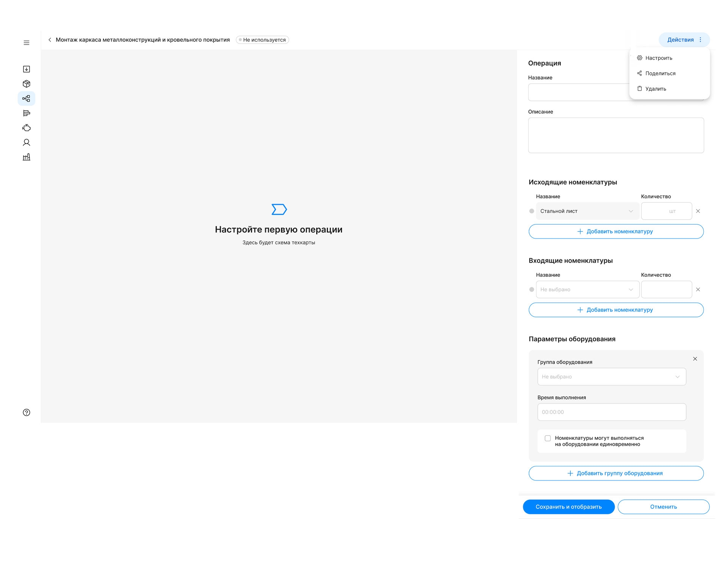Select Удалить in the actions menu

click(656, 89)
